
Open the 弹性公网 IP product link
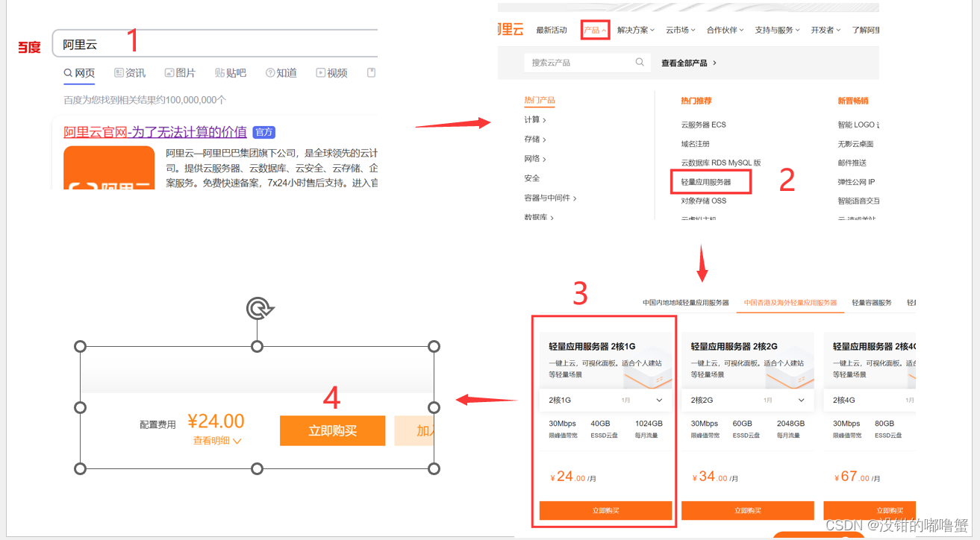857,182
